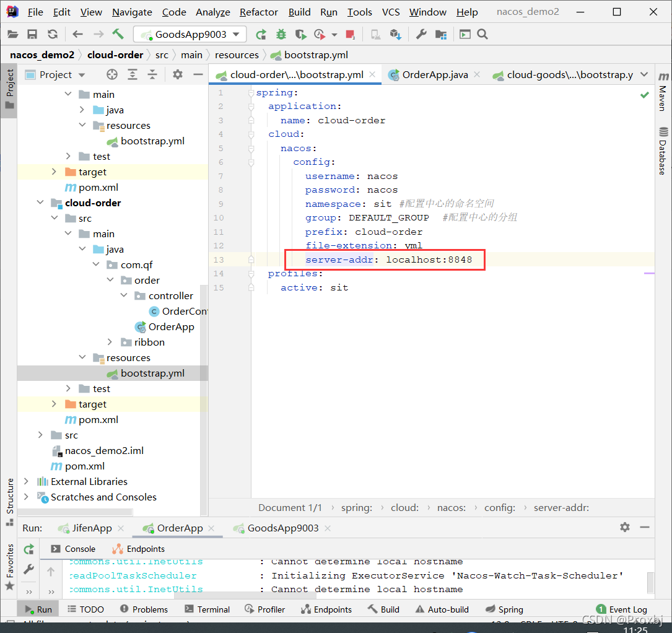Screen dimensions: 672x633
Task: Click the Save All toolbar icon
Action: click(x=32, y=34)
